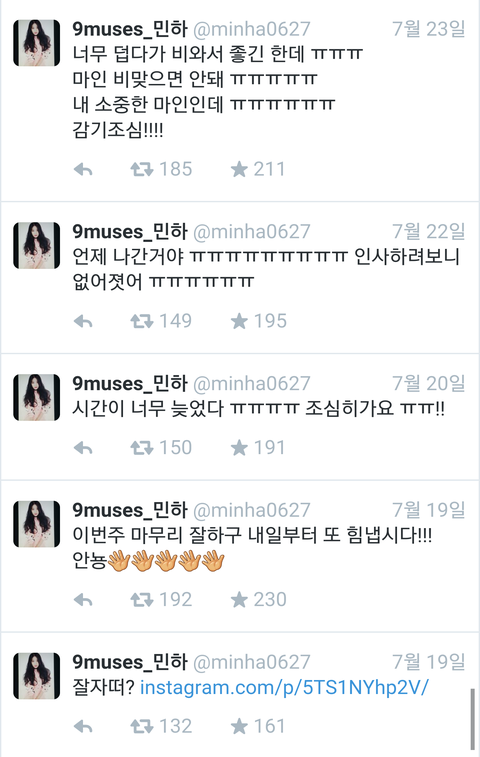Retweet the tweet with 149 retweets
This screenshot has height=757, width=480.
pos(141,321)
